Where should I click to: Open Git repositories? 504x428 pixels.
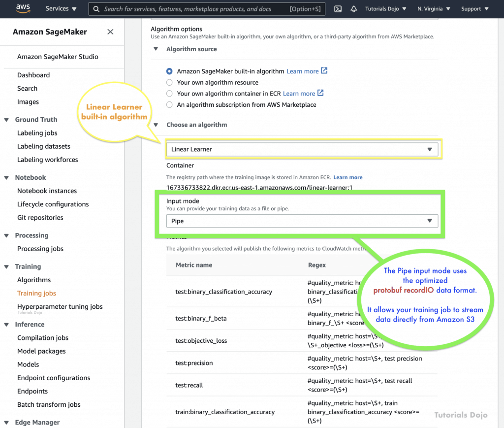point(40,217)
